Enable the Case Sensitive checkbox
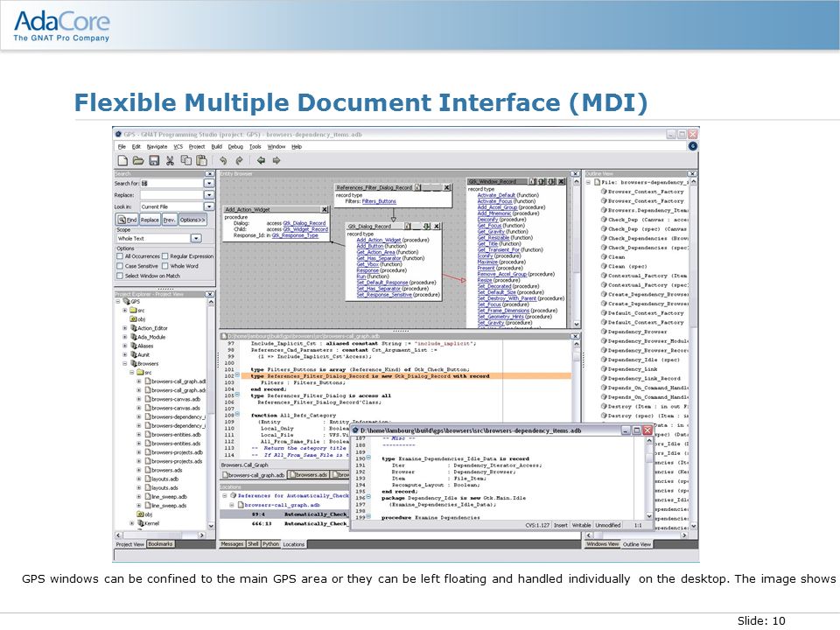The image size is (840, 630). [120, 266]
